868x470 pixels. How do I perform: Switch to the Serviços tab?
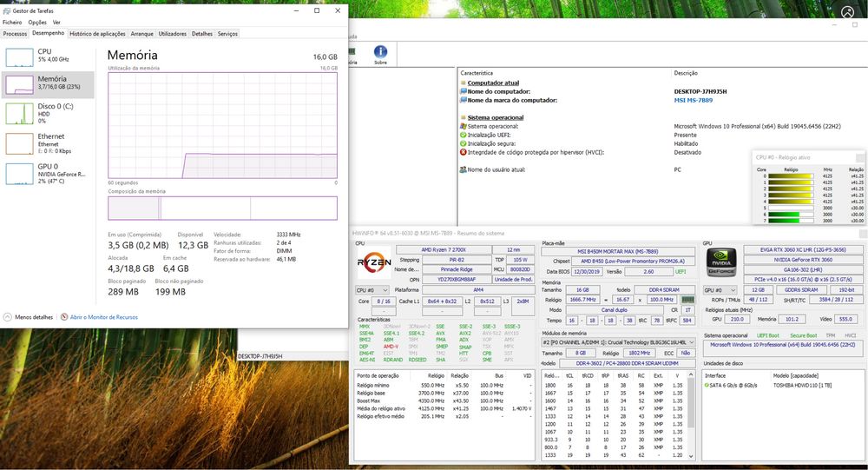pyautogui.click(x=227, y=34)
